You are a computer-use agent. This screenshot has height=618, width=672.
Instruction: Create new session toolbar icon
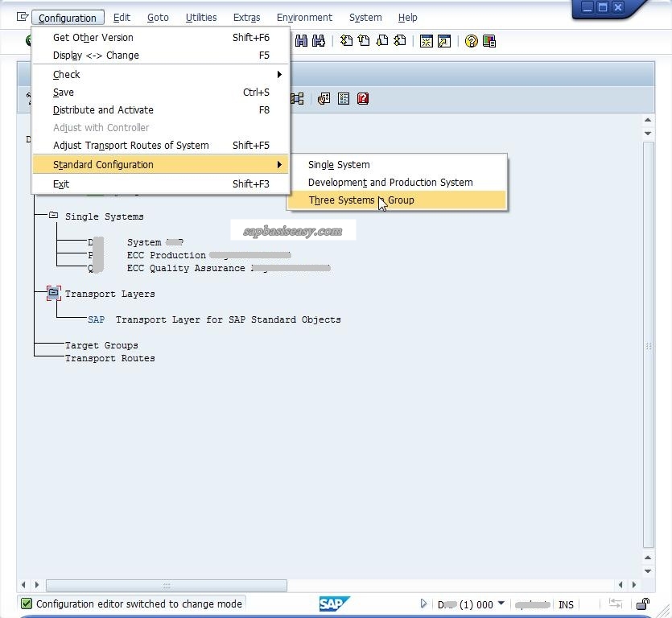(x=427, y=41)
